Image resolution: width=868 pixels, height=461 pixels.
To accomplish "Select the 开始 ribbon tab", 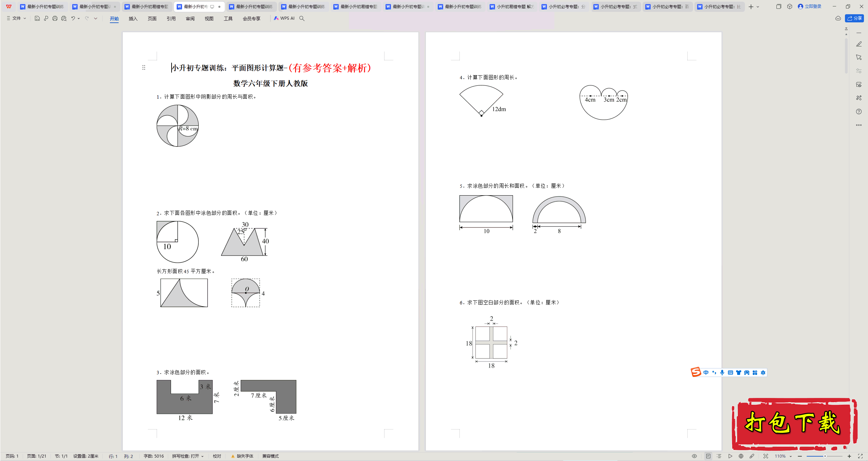I will click(114, 19).
